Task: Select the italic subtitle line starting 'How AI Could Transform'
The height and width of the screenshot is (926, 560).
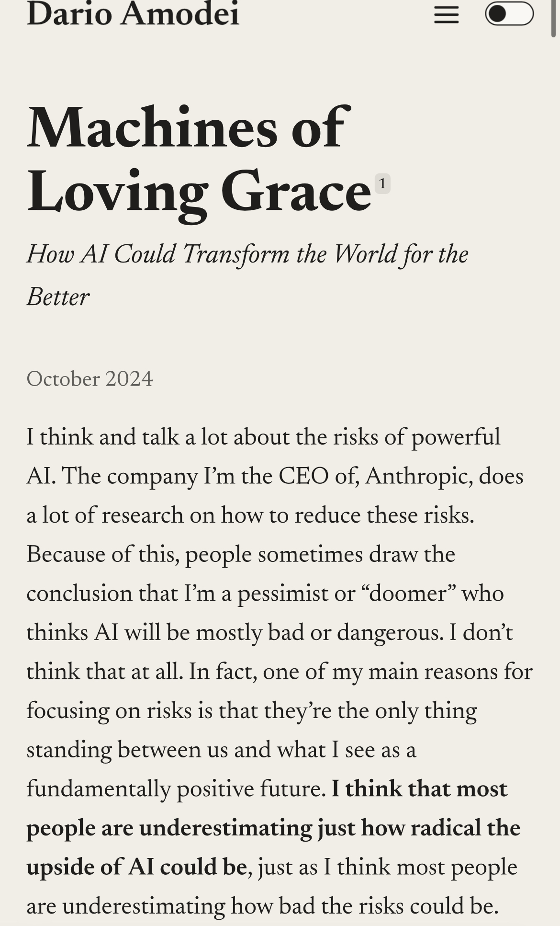Action: (x=247, y=254)
